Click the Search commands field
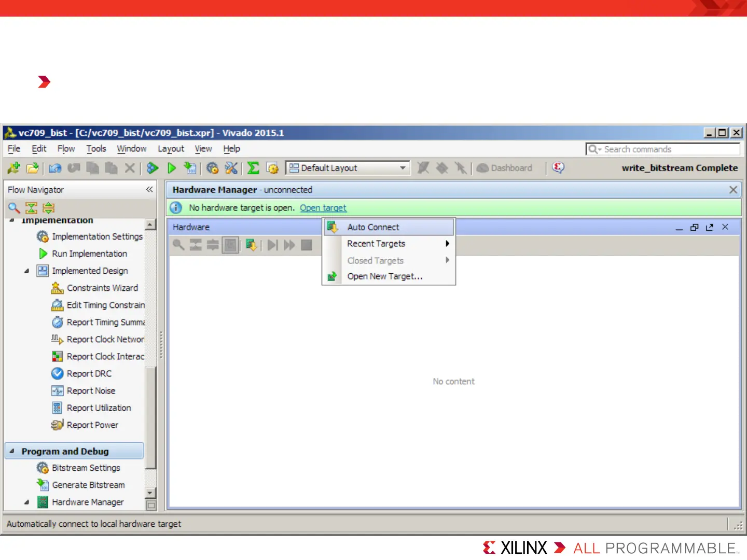The width and height of the screenshot is (747, 560). pos(663,149)
